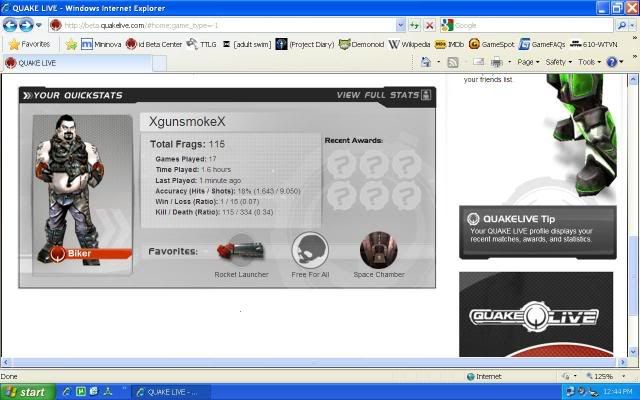Click the browser Back arrow button

click(12, 25)
